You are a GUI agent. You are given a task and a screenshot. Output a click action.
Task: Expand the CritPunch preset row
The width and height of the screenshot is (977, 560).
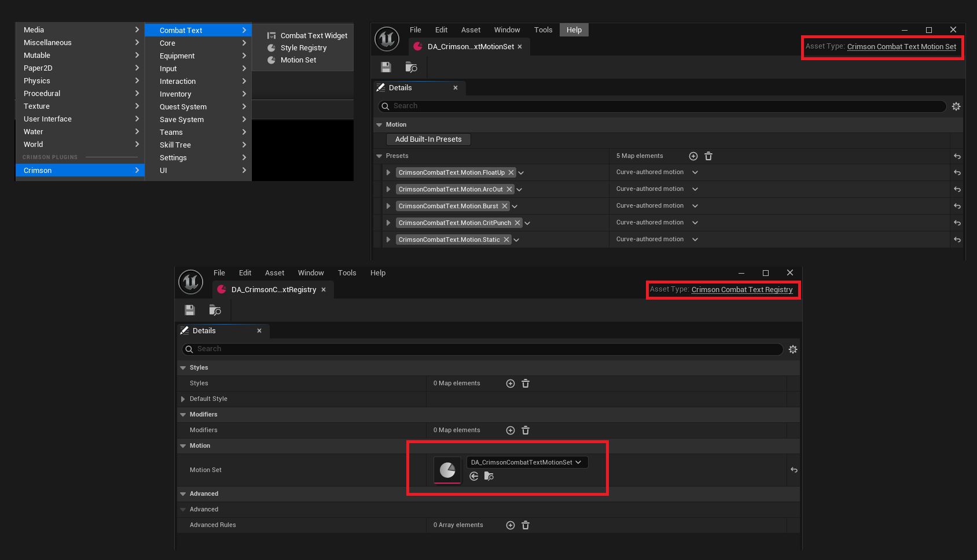coord(388,223)
